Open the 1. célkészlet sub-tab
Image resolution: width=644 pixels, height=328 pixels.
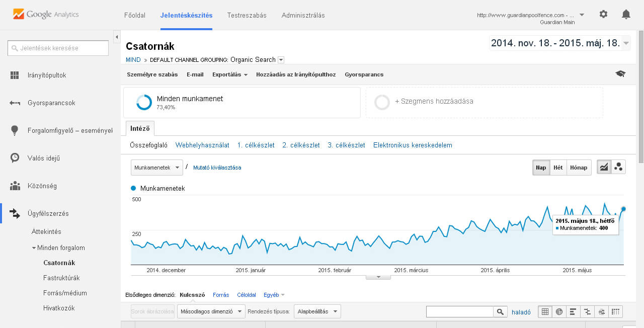256,145
